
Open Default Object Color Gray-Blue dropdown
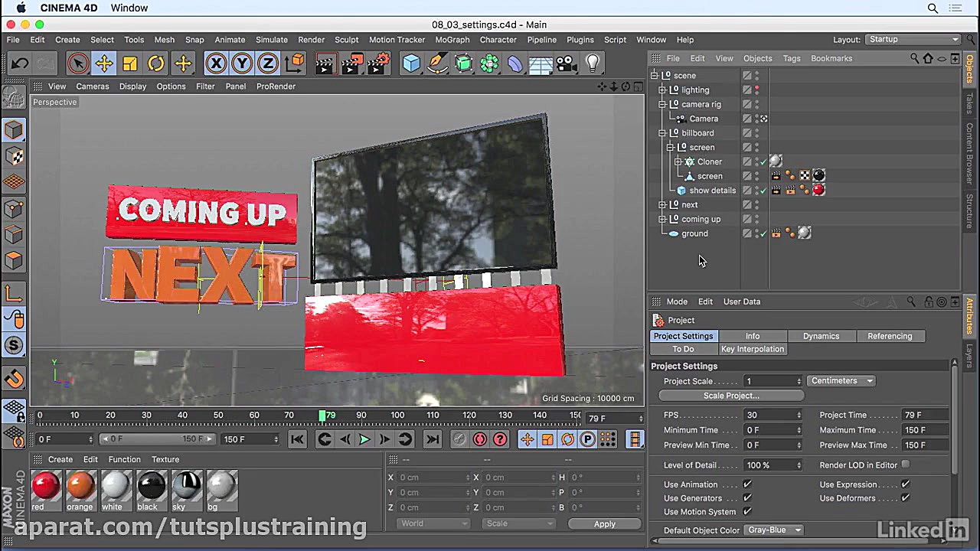[774, 530]
